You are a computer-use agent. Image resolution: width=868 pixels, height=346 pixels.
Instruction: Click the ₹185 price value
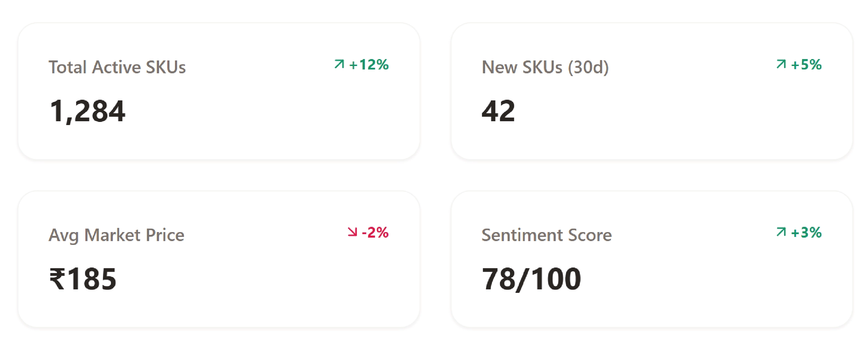point(83,279)
